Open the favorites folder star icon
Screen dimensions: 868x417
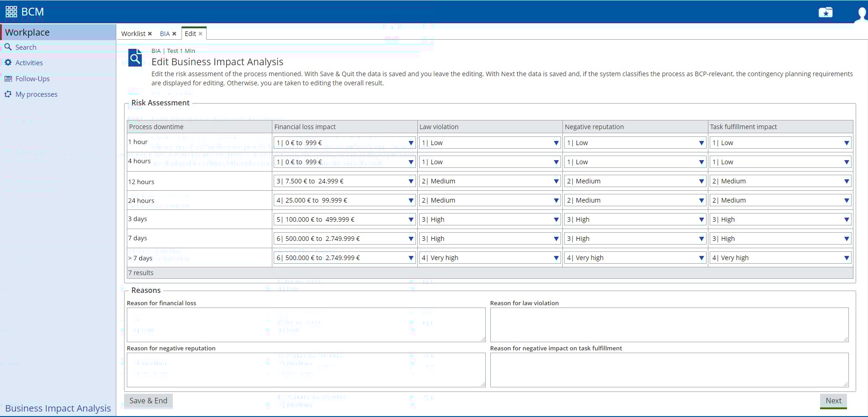(825, 12)
